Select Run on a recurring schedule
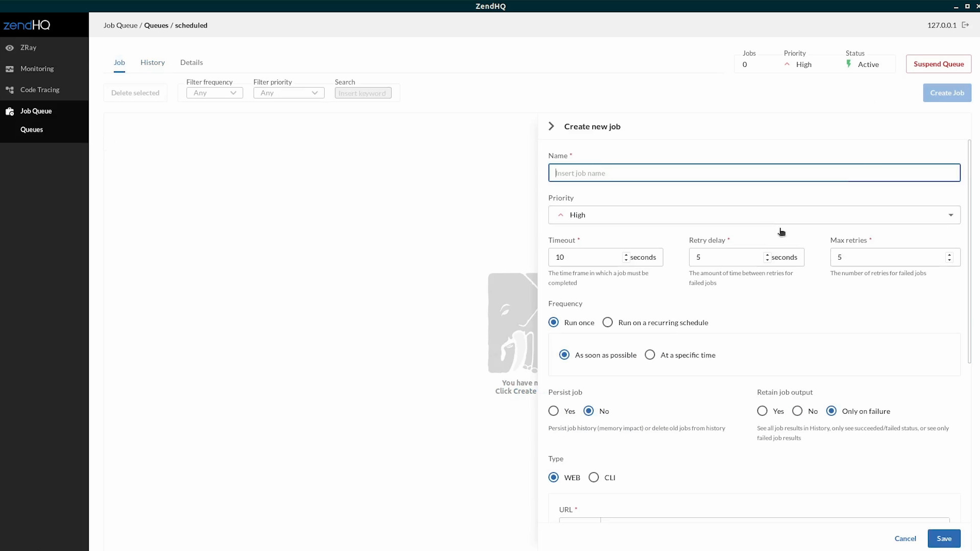980x551 pixels. (x=607, y=322)
